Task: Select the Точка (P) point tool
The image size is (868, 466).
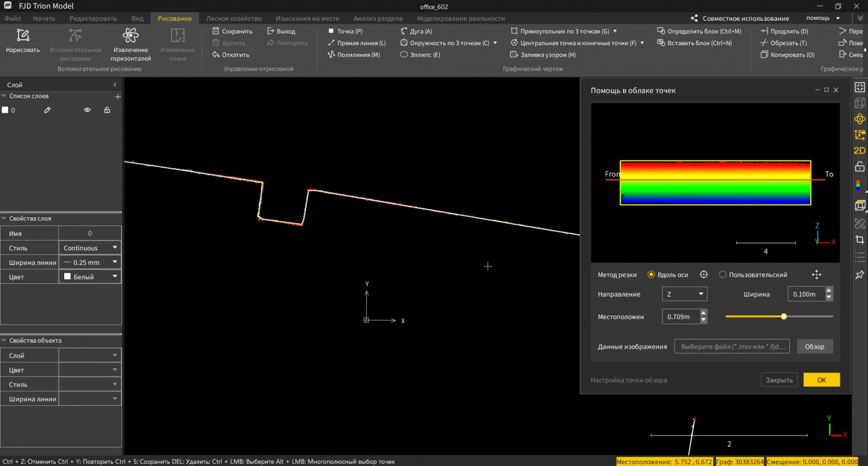Action: tap(345, 31)
